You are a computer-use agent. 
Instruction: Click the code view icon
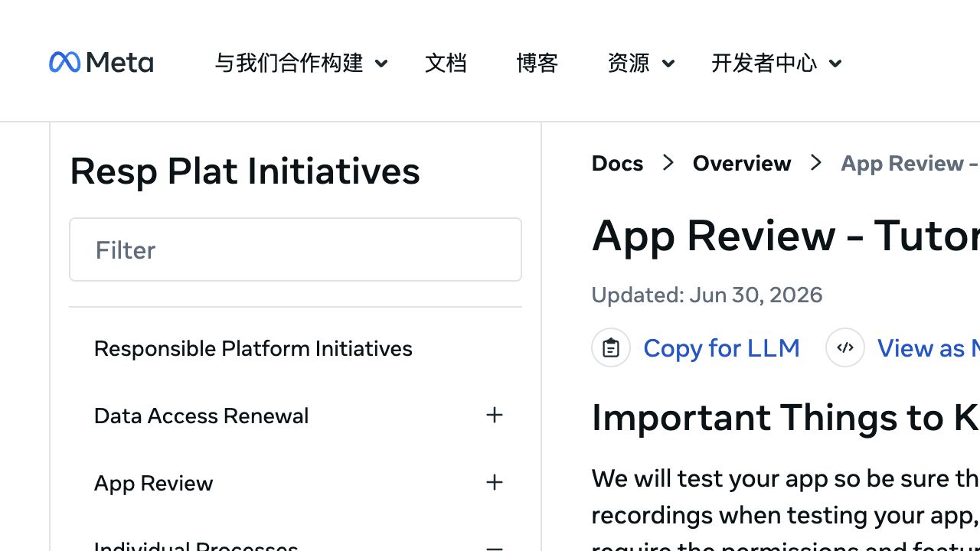(x=845, y=347)
